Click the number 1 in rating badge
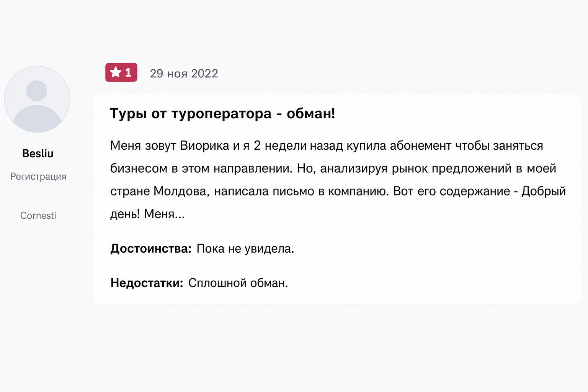 coord(128,72)
